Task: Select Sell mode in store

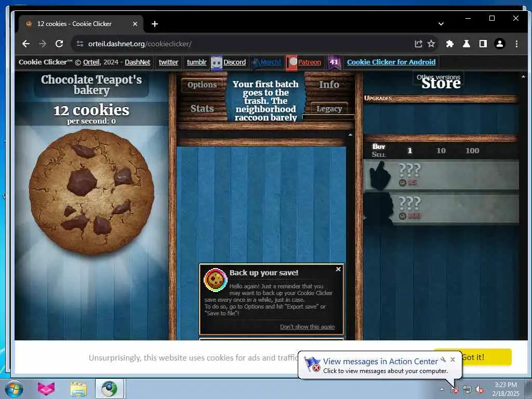Action: (x=379, y=154)
